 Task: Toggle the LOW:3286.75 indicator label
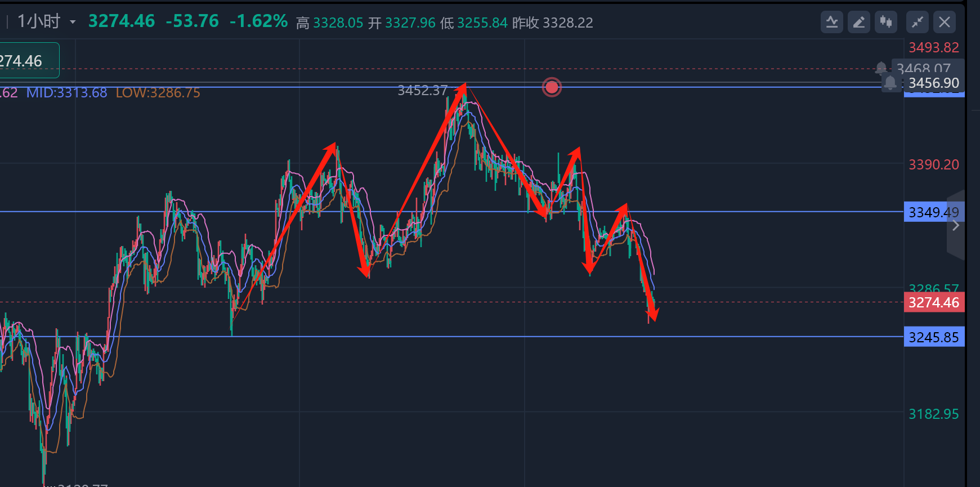coord(158,93)
